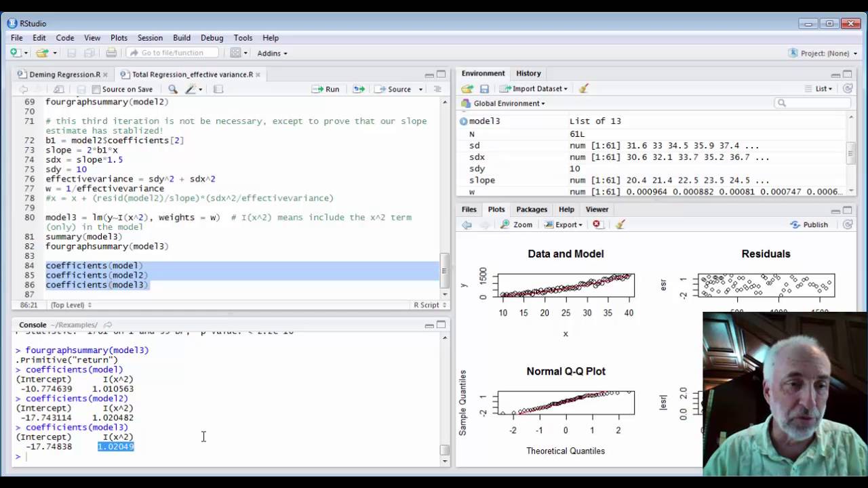Viewport: 868px width, 488px height.
Task: Click the (Top Level) scope selector
Action: (x=71, y=305)
